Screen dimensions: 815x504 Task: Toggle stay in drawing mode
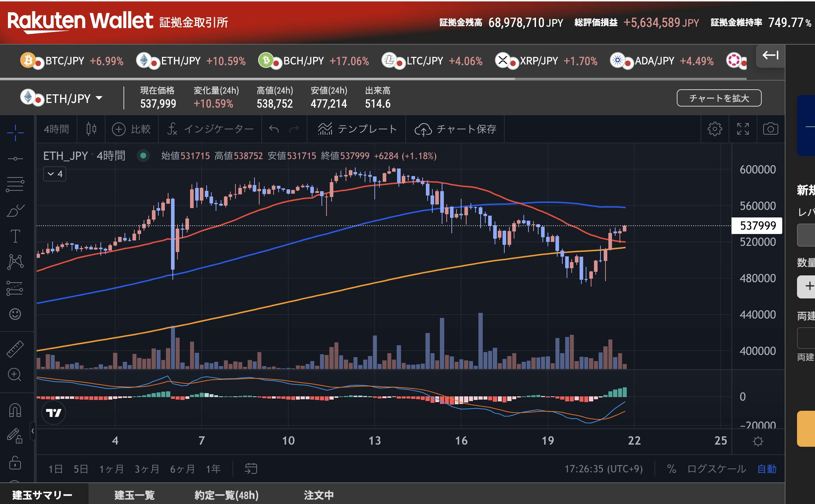pyautogui.click(x=15, y=436)
